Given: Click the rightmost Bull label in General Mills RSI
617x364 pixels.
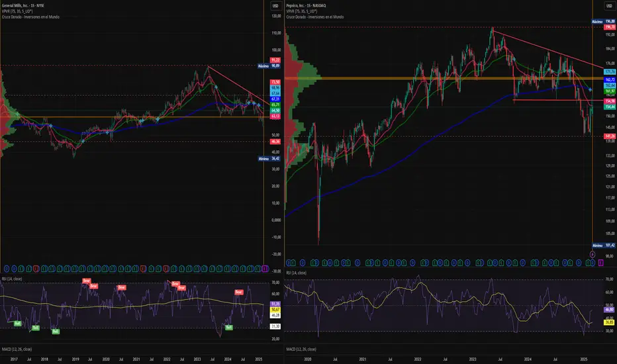Looking at the screenshot, I should (228, 328).
